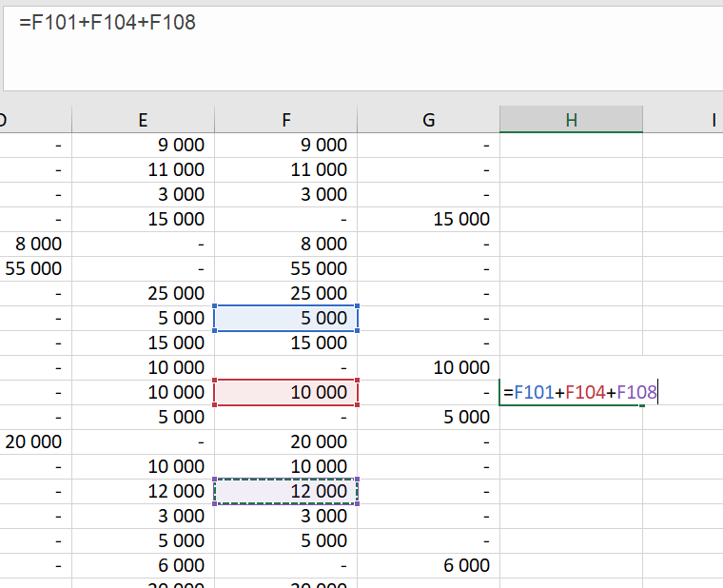Click in the formula bar showing =F101+F104+F108

362,48
